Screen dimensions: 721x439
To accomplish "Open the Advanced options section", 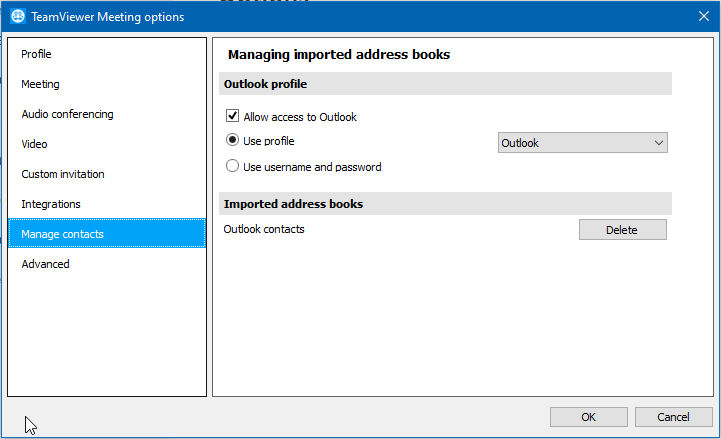I will coord(107,264).
